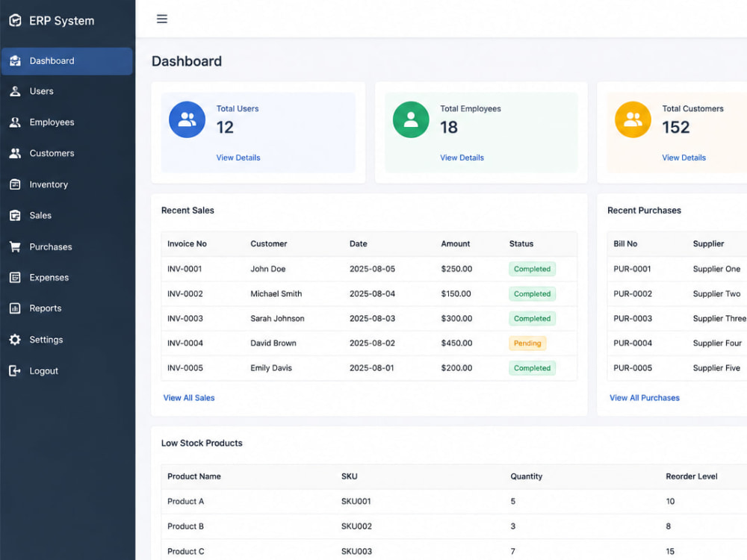The image size is (747, 560).
Task: Click customer name Sarah Johnson
Action: (277, 319)
